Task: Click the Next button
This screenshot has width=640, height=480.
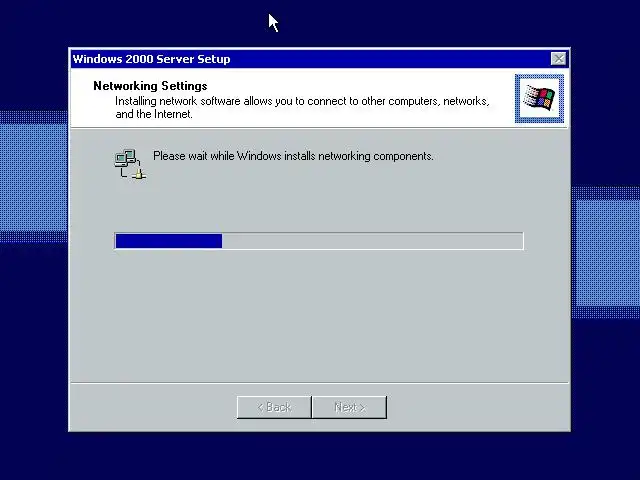Action: click(x=349, y=407)
